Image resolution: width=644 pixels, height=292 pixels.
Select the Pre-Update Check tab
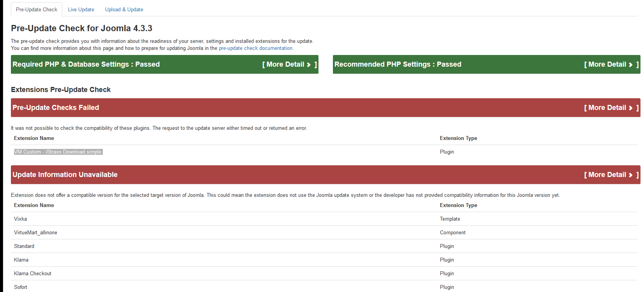[37, 9]
